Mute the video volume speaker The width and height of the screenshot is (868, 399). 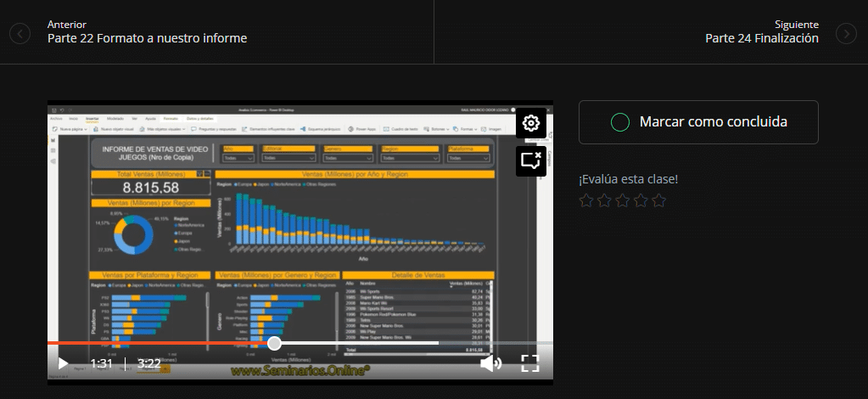click(x=490, y=363)
